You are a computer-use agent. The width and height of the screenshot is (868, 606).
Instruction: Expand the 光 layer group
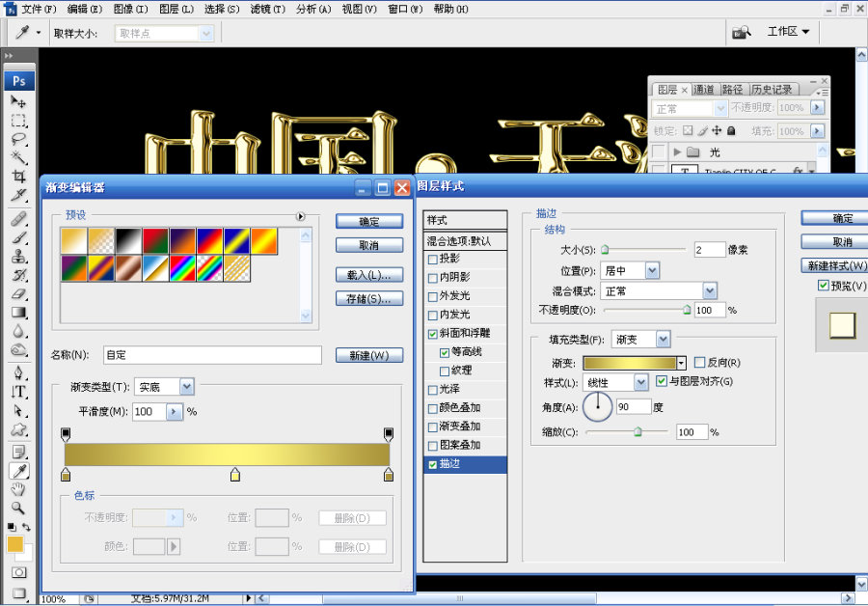[678, 152]
